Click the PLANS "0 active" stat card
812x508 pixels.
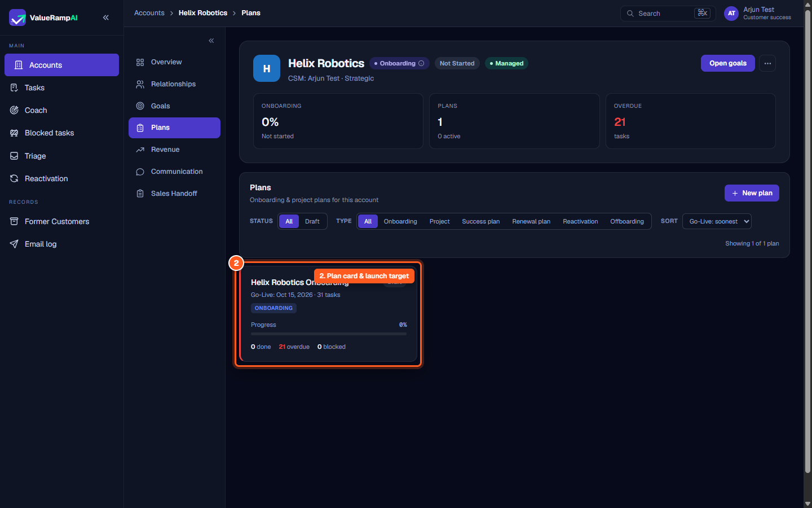coord(514,121)
